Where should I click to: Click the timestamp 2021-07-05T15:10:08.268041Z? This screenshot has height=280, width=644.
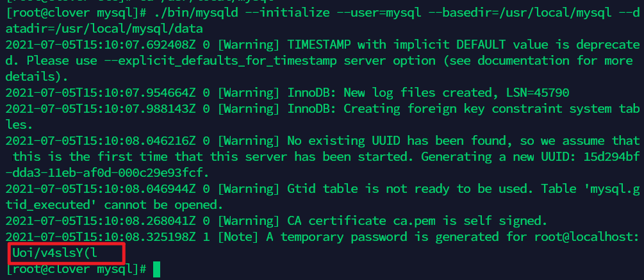click(101, 221)
